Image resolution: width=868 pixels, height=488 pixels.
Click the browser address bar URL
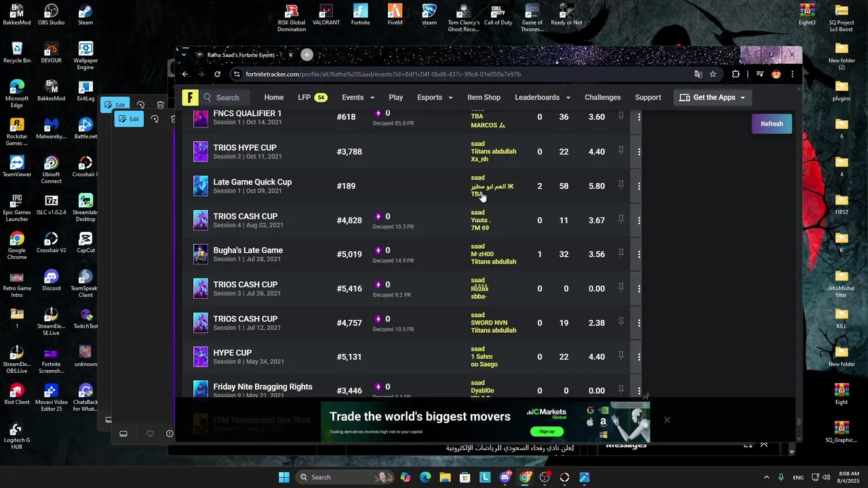pos(383,75)
